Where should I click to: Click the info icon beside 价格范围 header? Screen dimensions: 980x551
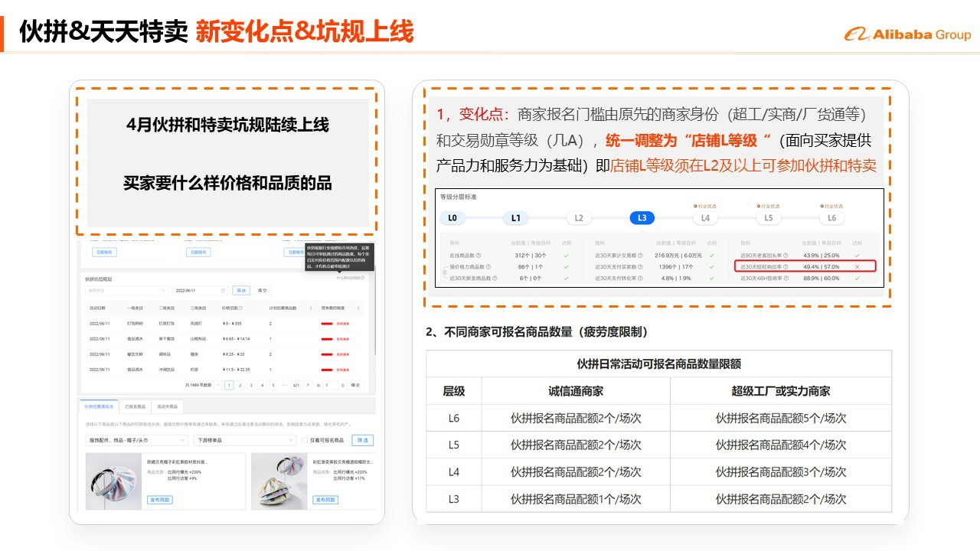click(240, 308)
